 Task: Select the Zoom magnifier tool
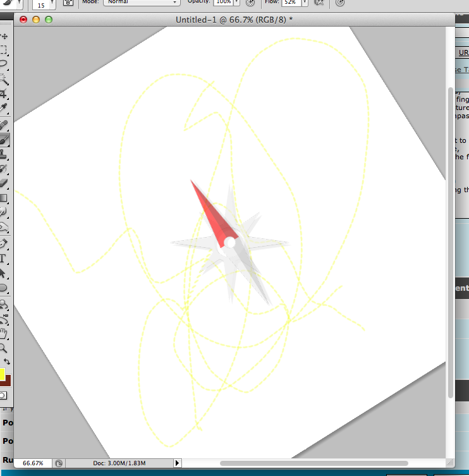point(4,348)
